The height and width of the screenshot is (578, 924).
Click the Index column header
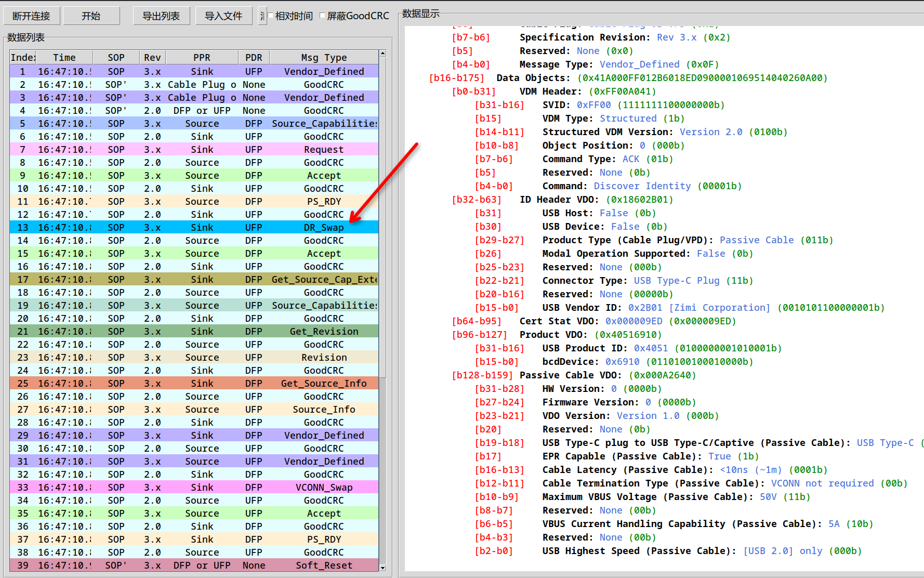click(22, 57)
